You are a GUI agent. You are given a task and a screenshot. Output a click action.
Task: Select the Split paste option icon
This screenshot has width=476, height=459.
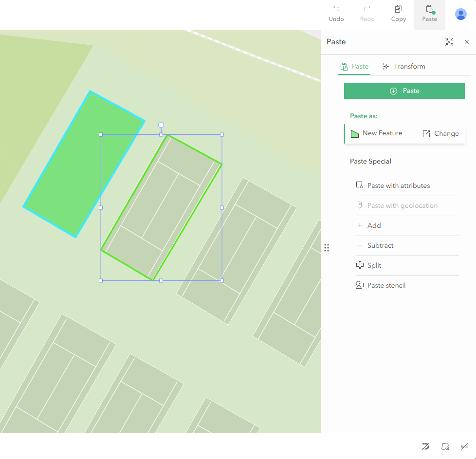point(360,265)
